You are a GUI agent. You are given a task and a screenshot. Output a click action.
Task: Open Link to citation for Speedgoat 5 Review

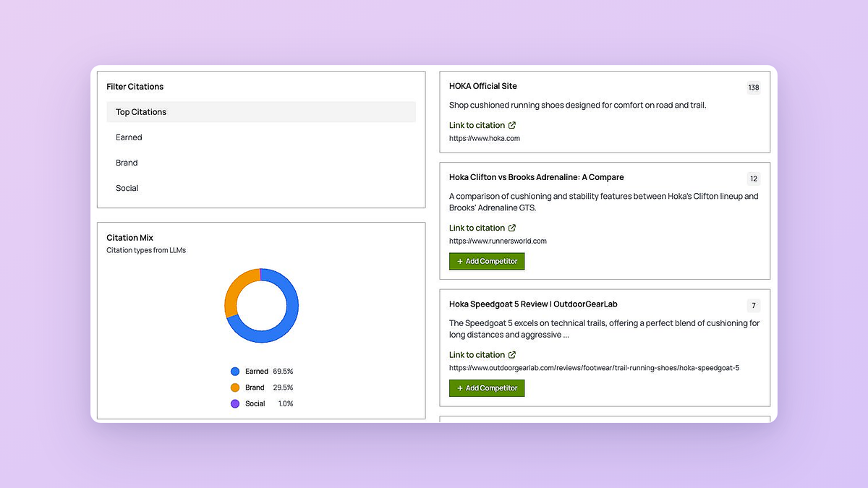point(477,355)
